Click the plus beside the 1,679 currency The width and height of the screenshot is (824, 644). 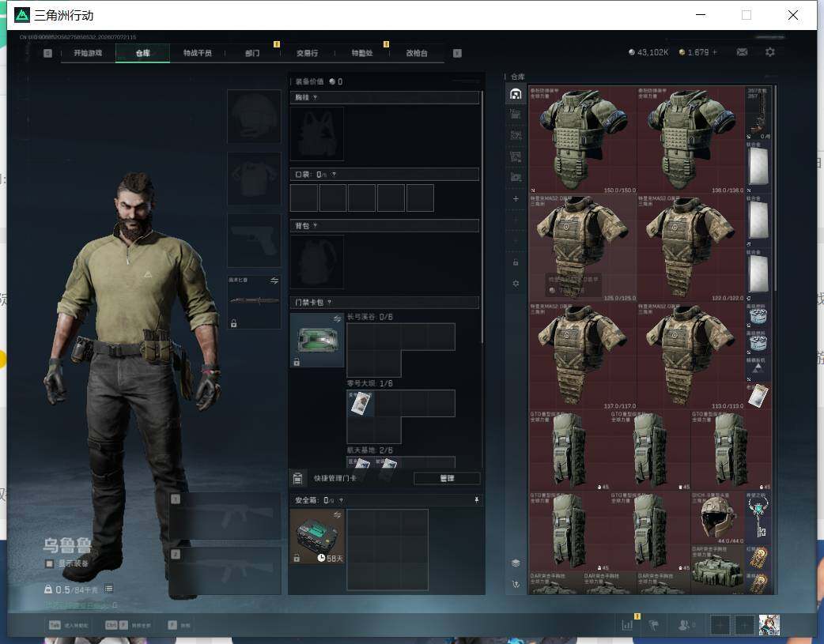point(715,52)
